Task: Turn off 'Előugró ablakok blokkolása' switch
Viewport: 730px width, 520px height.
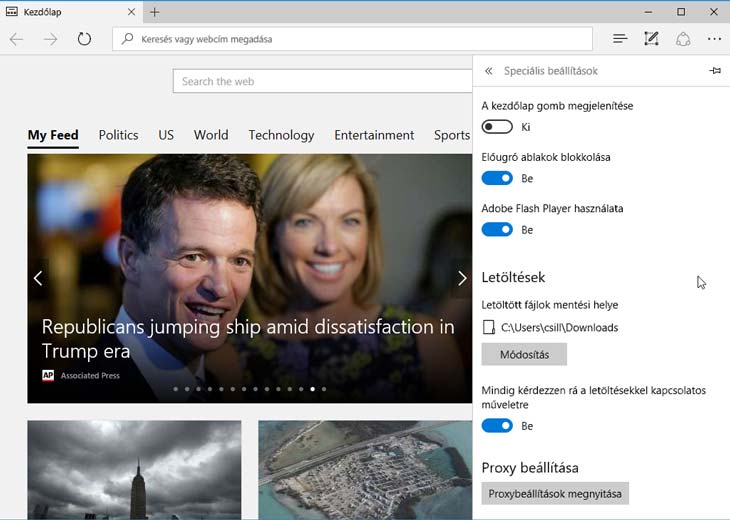Action: pyautogui.click(x=497, y=178)
